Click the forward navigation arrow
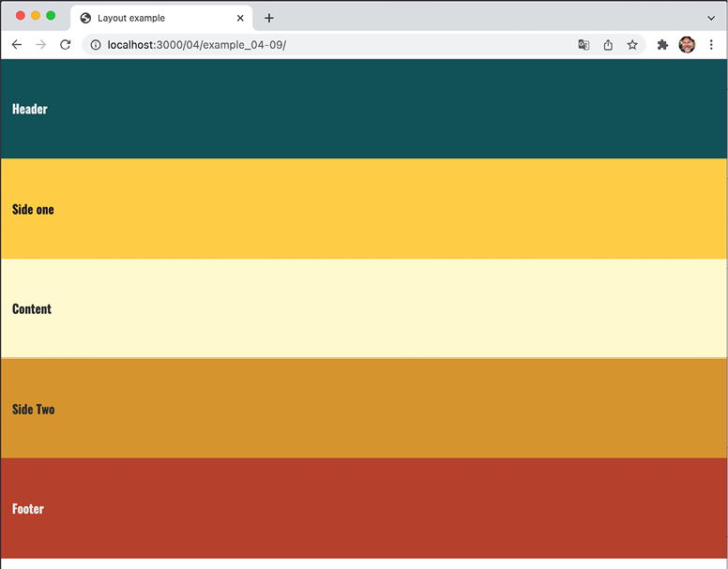The height and width of the screenshot is (569, 728). click(41, 44)
